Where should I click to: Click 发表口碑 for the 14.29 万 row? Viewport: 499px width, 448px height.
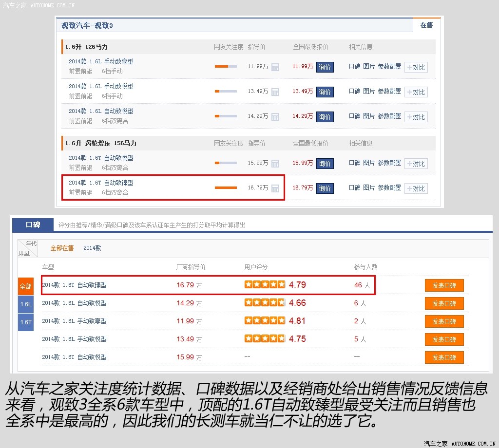coord(444,304)
